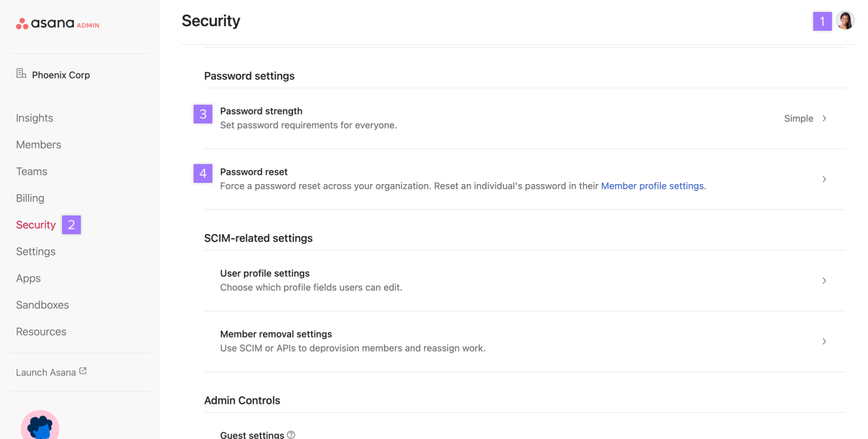Open the profile avatar menu

pyautogui.click(x=845, y=20)
